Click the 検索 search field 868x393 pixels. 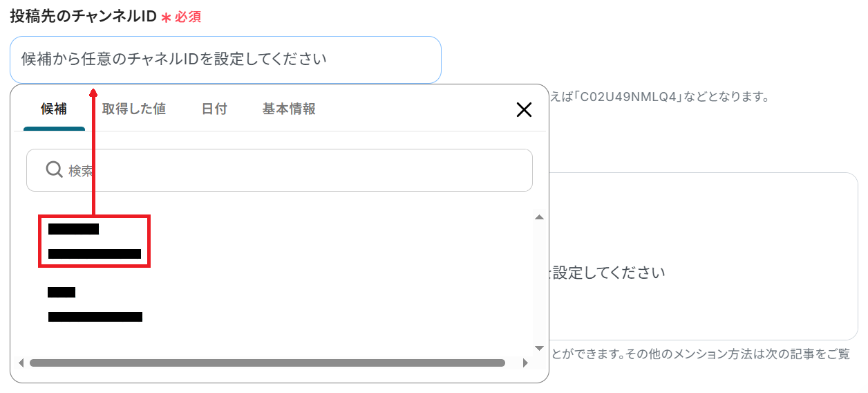coord(290,170)
